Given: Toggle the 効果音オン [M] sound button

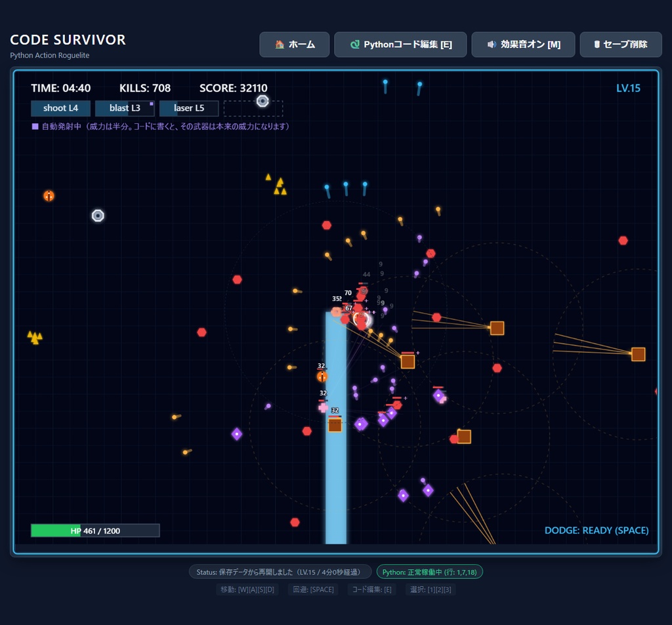Looking at the screenshot, I should 523,44.
